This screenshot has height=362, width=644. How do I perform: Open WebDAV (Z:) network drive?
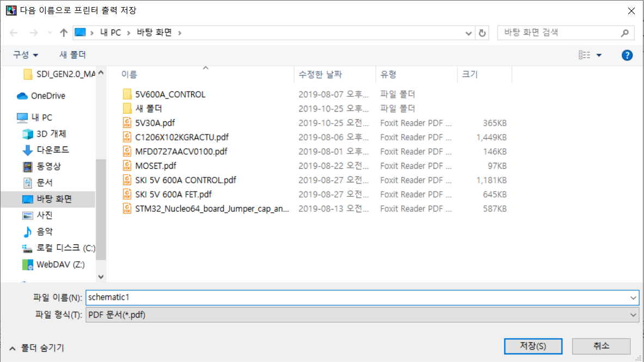(x=53, y=265)
